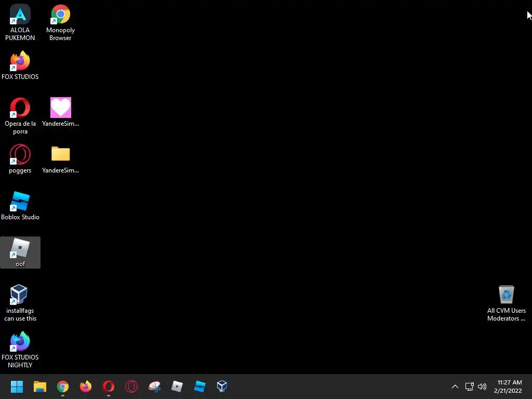Open network status in system tray
This screenshot has height=399, width=532.
tap(470, 387)
